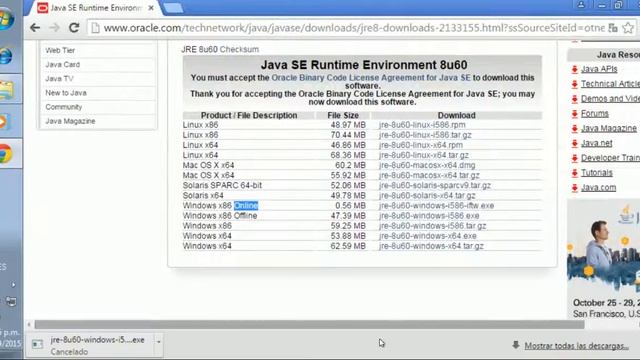Open Java Magazine resource link on right
Image resolution: width=640 pixels, height=360 pixels.
pos(609,128)
